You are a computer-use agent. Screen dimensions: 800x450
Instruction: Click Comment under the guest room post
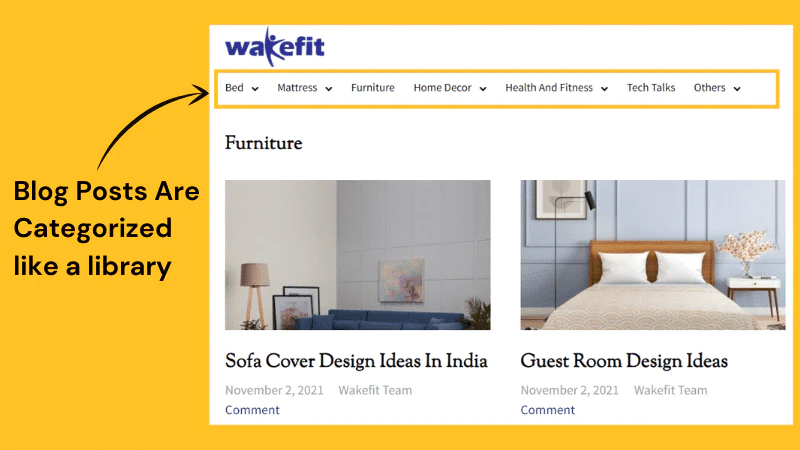547,410
